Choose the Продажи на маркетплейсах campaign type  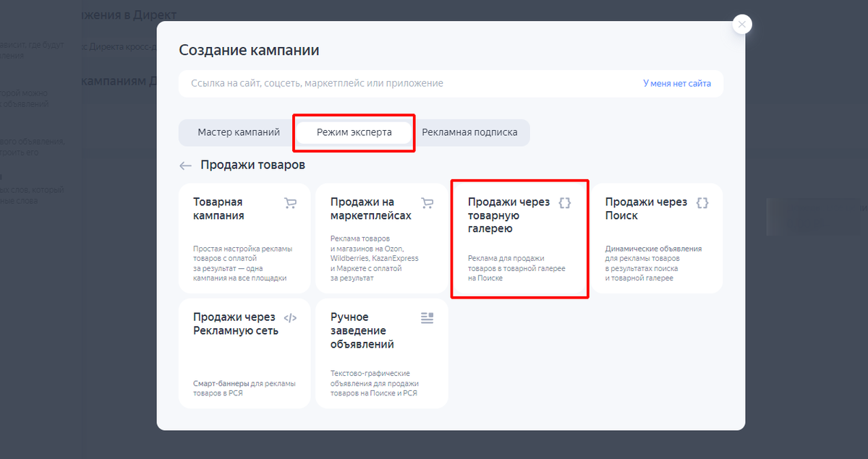[x=381, y=239]
